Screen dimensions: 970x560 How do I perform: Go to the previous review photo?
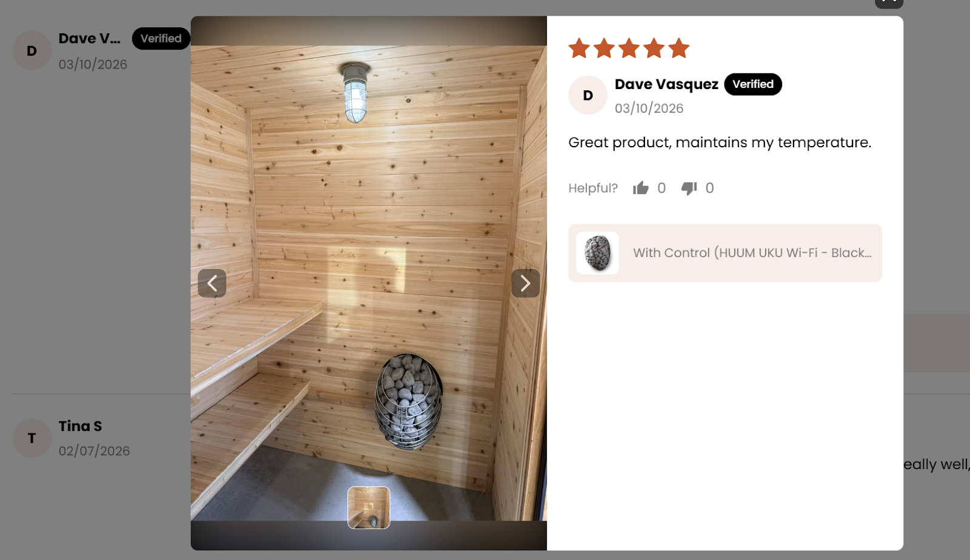click(x=212, y=283)
